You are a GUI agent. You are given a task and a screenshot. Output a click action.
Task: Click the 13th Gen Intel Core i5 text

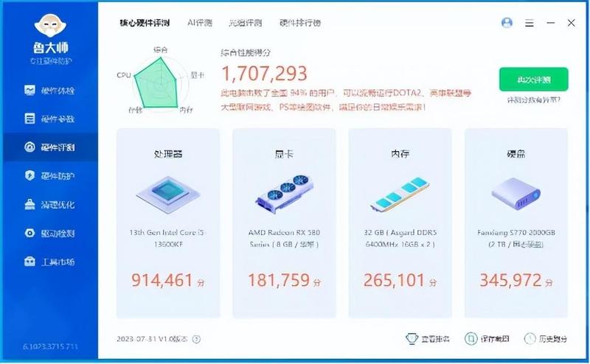tap(168, 238)
